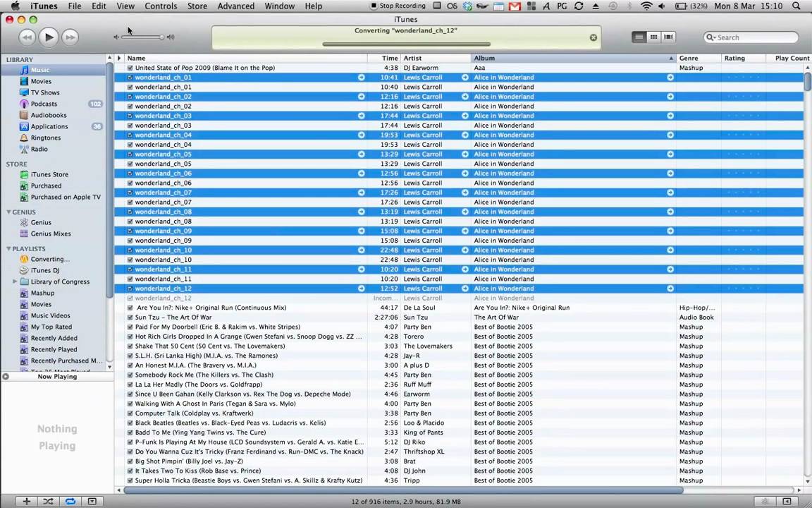Open the Movies library
This screenshot has height=508, width=812.
coord(41,81)
